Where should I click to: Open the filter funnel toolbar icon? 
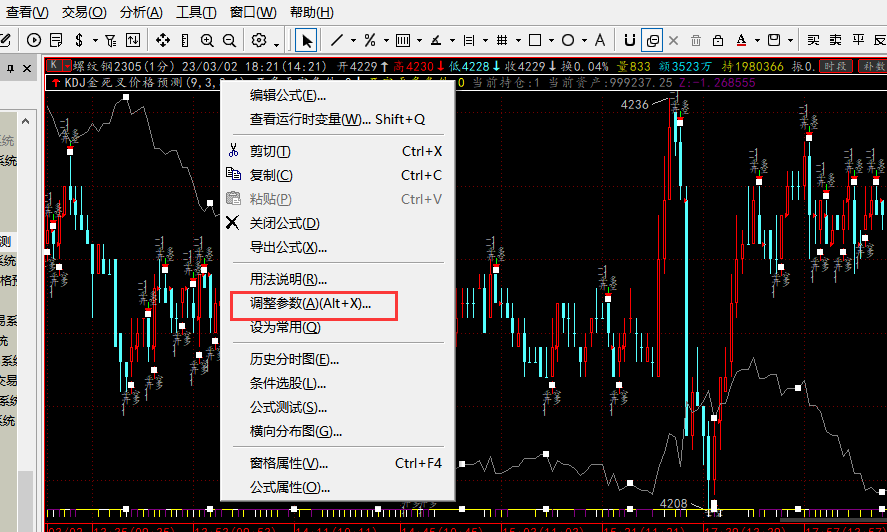pos(111,40)
